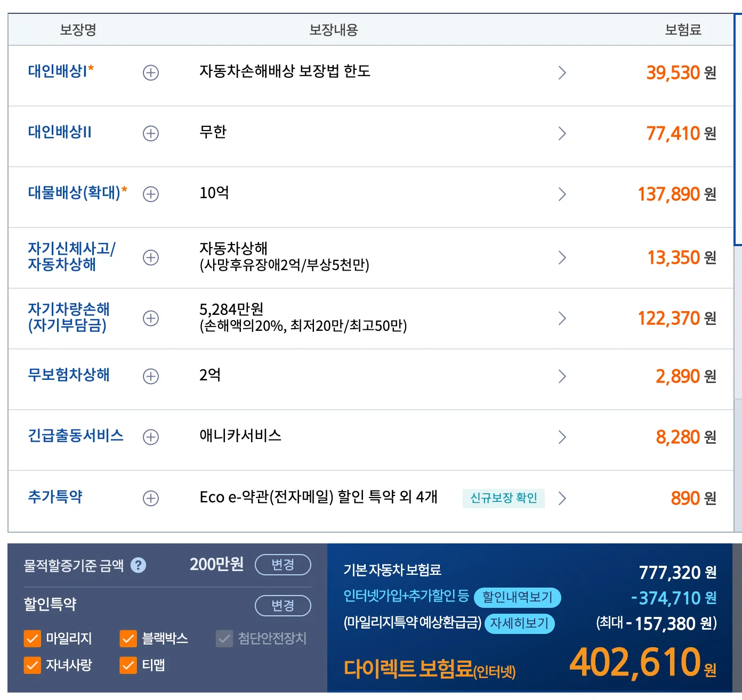Click 변경 beside 할인특약

click(x=283, y=606)
